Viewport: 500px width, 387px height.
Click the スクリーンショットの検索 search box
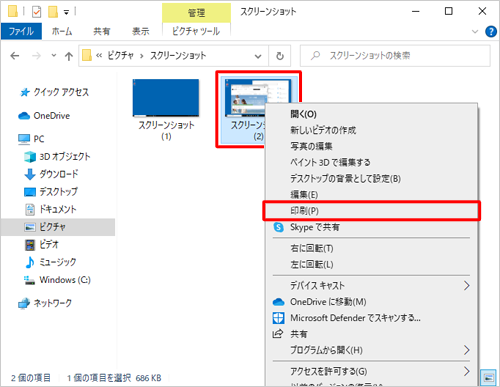pyautogui.click(x=395, y=56)
